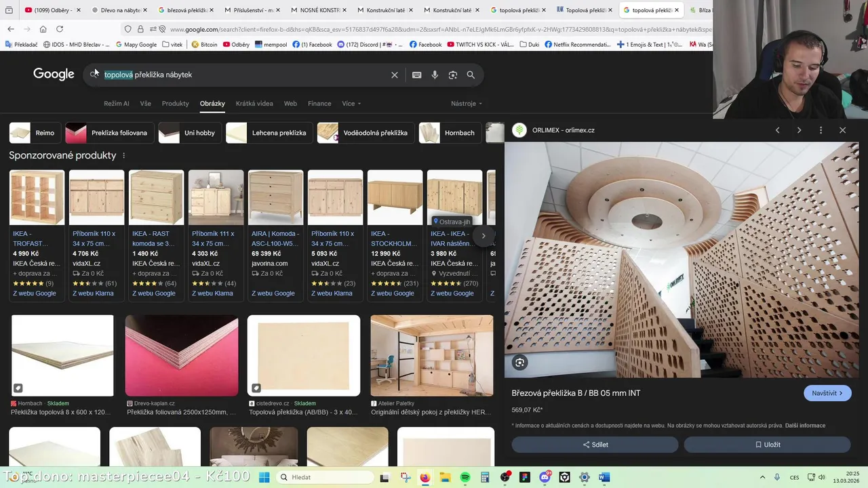Image resolution: width=868 pixels, height=488 pixels.
Task: Open the Atelier Paletky children's room image
Action: pos(432,355)
